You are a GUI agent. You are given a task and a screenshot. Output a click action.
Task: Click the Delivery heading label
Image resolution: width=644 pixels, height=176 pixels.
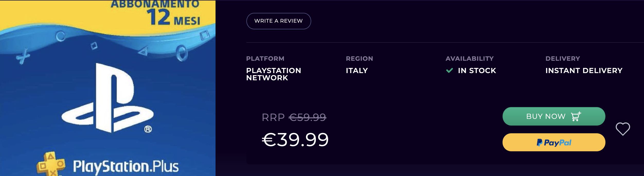coord(563,58)
